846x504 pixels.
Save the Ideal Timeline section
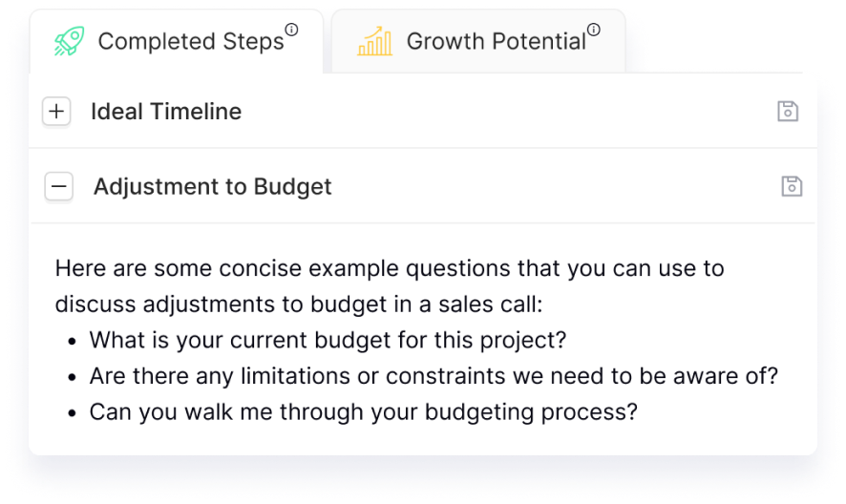coord(788,111)
